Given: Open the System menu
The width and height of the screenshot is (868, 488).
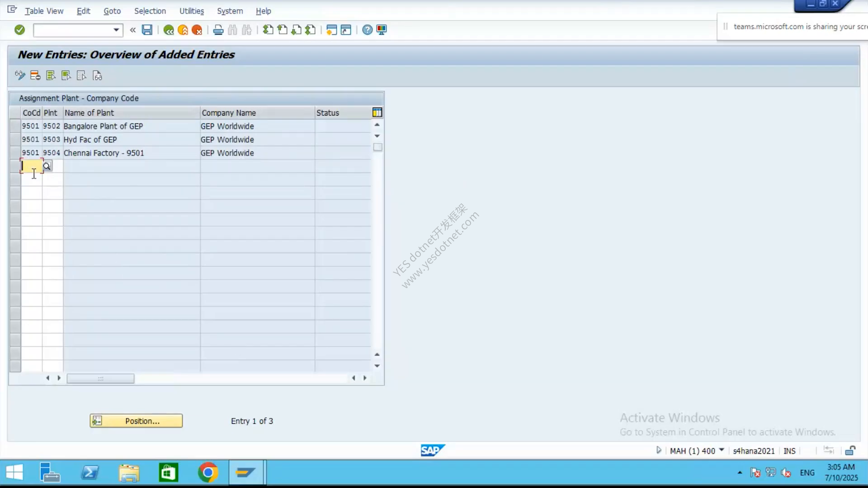Looking at the screenshot, I should (x=230, y=11).
